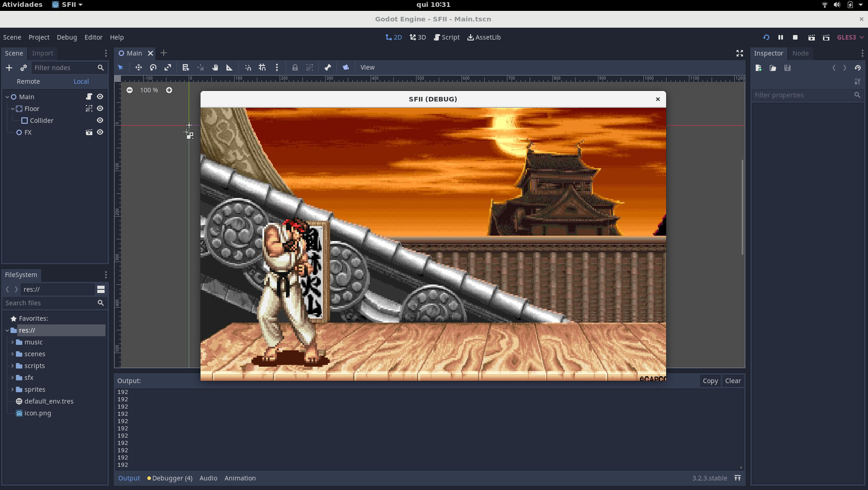Reset zoom at 100 % label

pos(149,90)
